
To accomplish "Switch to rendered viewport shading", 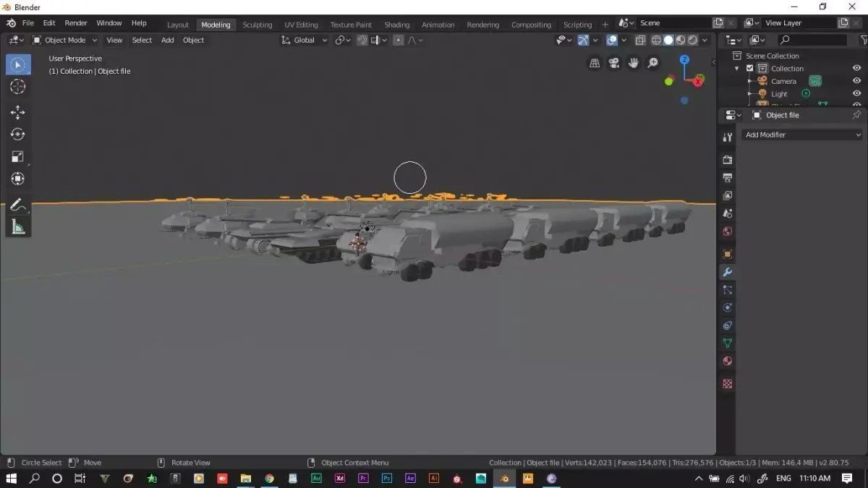I will click(x=693, y=40).
